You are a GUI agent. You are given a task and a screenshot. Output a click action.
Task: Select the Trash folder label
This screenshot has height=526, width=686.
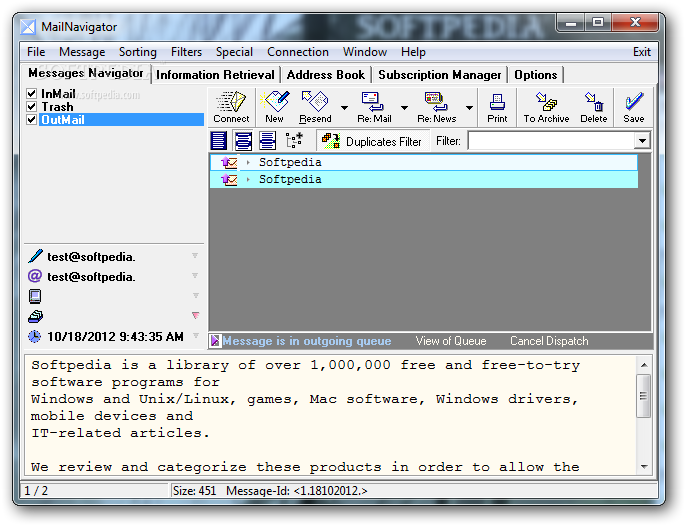click(57, 107)
